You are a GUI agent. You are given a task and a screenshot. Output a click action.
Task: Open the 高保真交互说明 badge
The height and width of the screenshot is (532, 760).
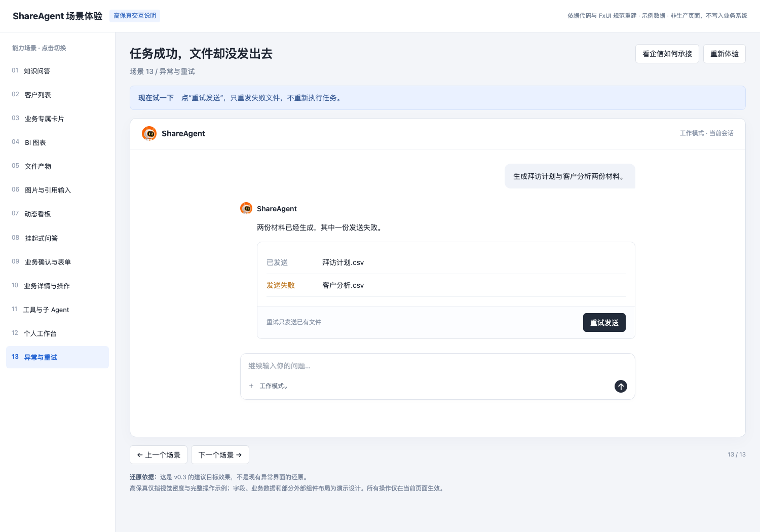pos(135,16)
